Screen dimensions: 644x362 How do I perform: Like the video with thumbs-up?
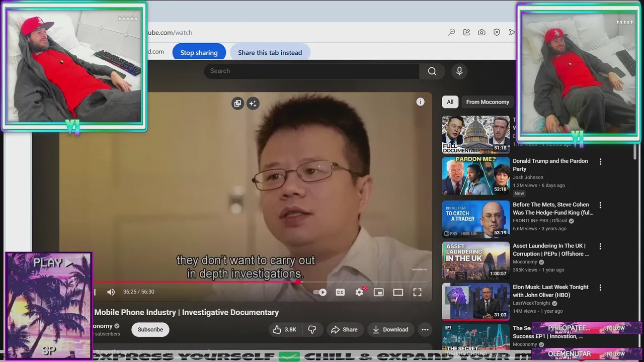[x=285, y=330]
